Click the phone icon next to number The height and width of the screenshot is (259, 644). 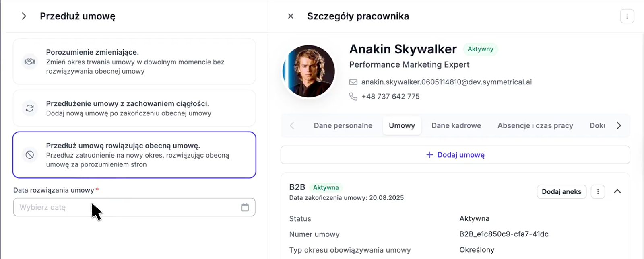click(353, 97)
